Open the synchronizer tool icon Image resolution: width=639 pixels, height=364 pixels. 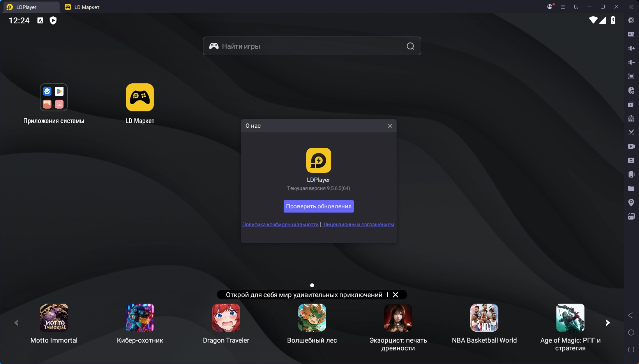click(631, 160)
